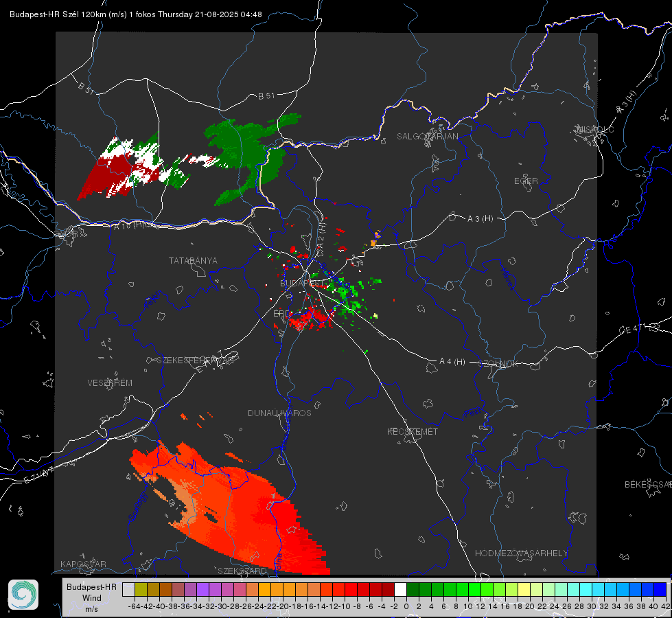672x618 pixels.
Task: Pick the cyan swatch between 28 and 30
Action: coord(586,590)
